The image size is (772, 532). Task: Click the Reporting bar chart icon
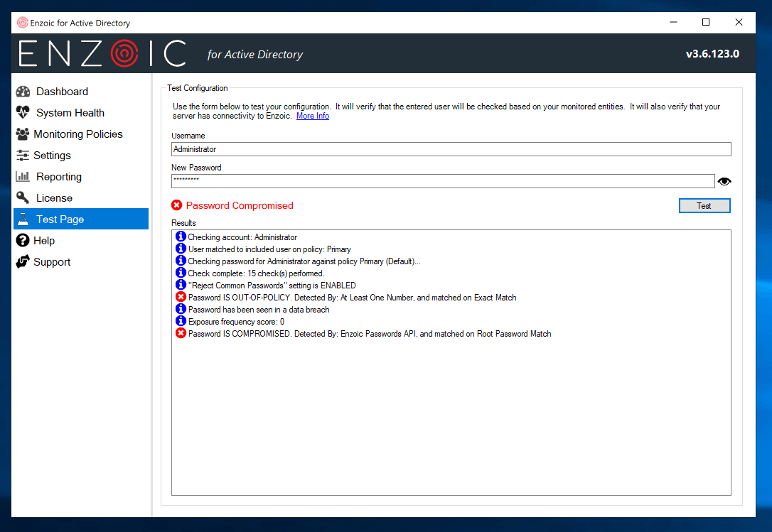(23, 177)
